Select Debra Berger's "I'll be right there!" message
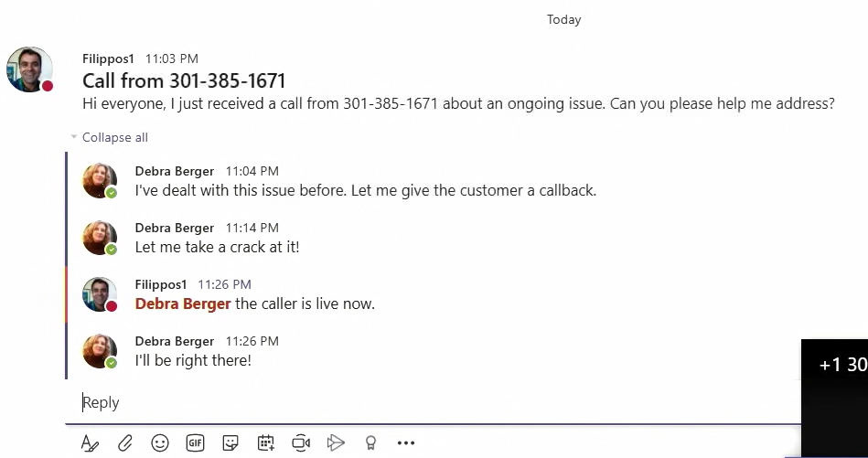This screenshot has width=868, height=458. [x=193, y=361]
